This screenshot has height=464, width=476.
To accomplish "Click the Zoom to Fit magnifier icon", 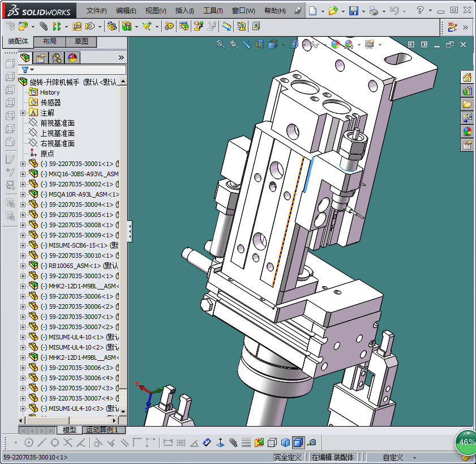I will pos(221,44).
